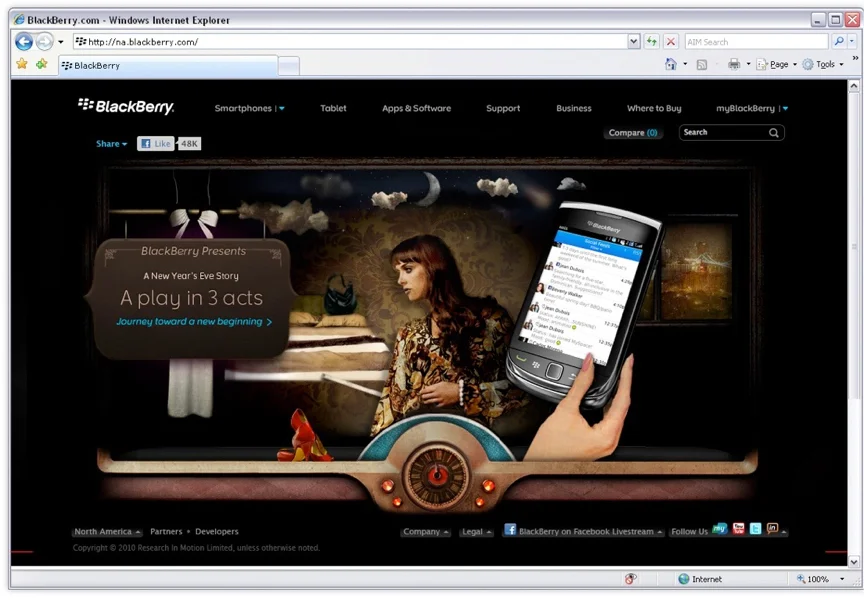Select the BlackBerry browser tab
The image size is (864, 600).
(168, 66)
